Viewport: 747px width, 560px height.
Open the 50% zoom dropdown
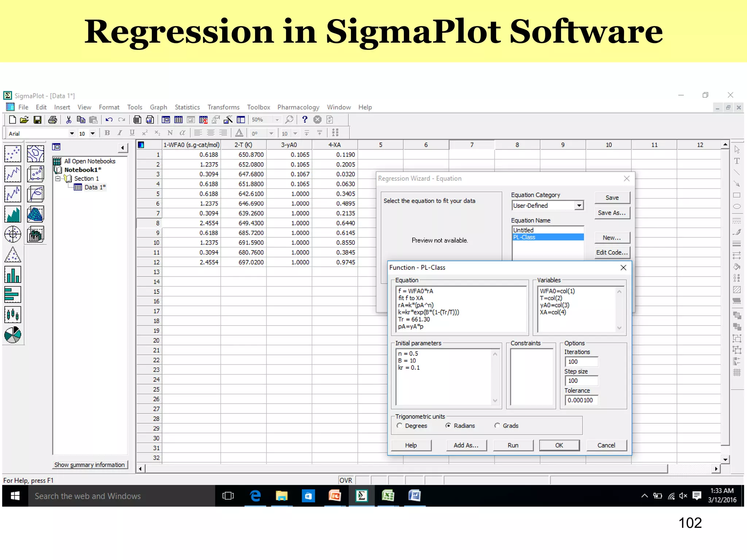pyautogui.click(x=277, y=120)
